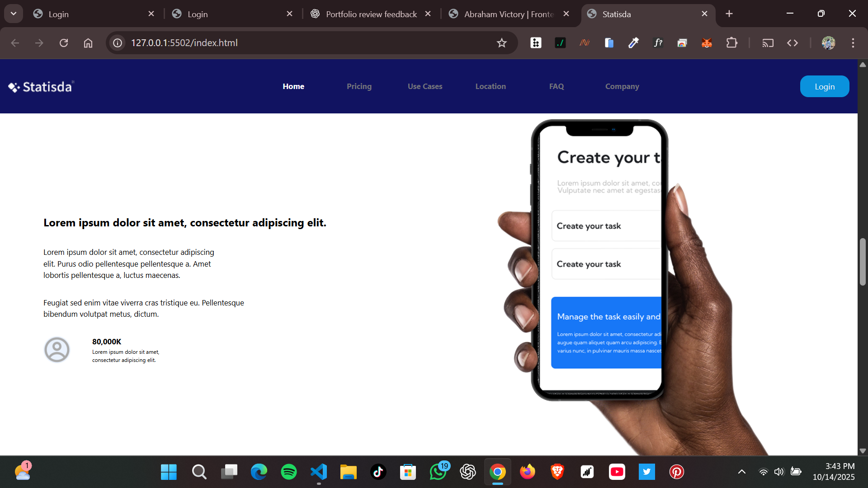The height and width of the screenshot is (488, 868).
Task: Click the scrollbar up arrow
Action: 863,65
